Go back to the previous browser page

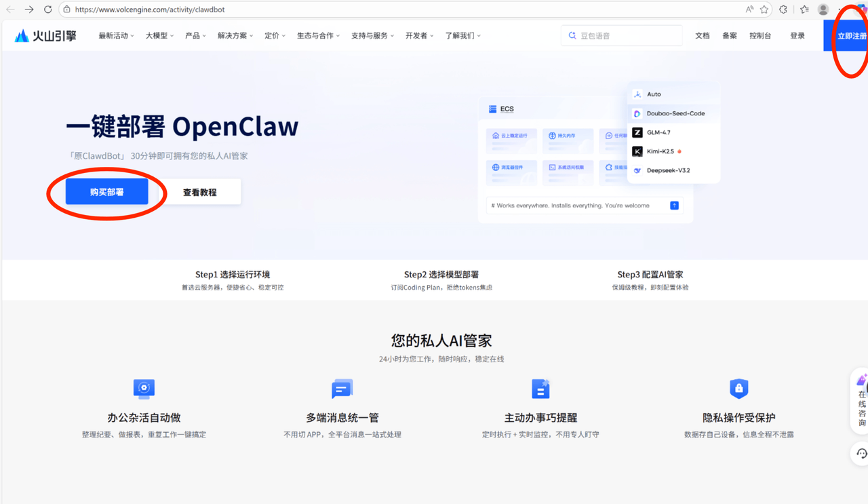[10, 9]
